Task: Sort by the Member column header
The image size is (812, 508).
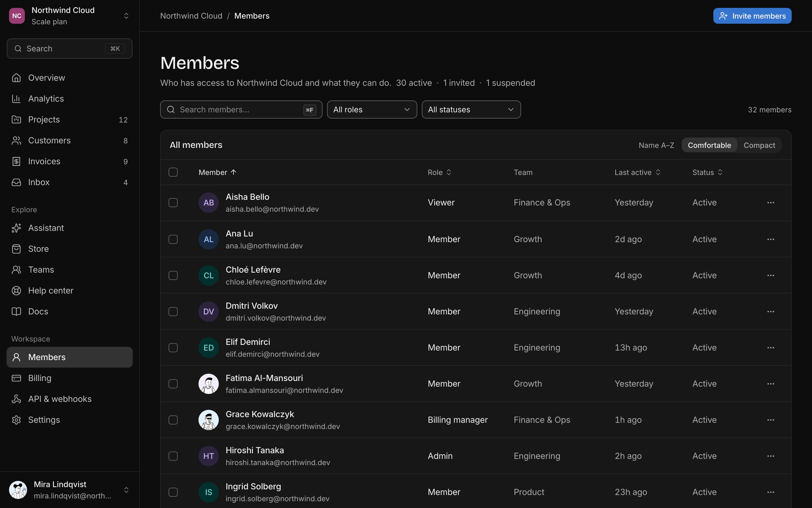Action: pyautogui.click(x=217, y=172)
